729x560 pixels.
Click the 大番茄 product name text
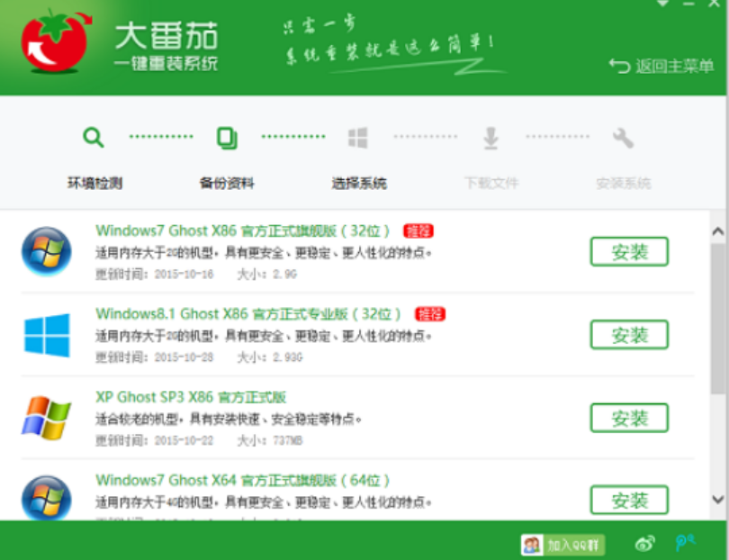click(166, 36)
